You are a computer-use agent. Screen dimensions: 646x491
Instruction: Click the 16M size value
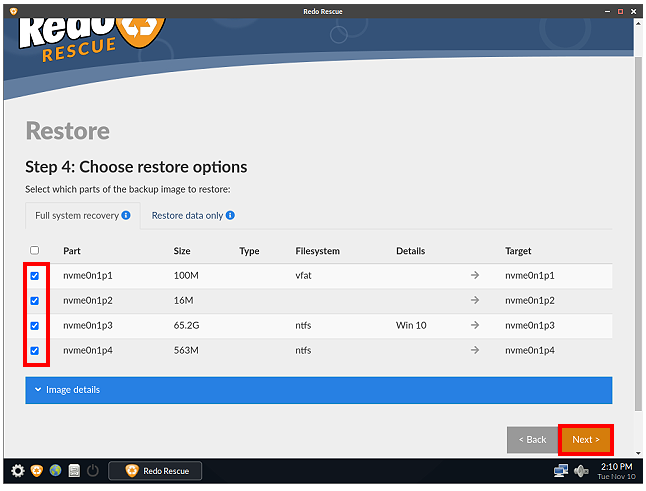click(x=183, y=300)
